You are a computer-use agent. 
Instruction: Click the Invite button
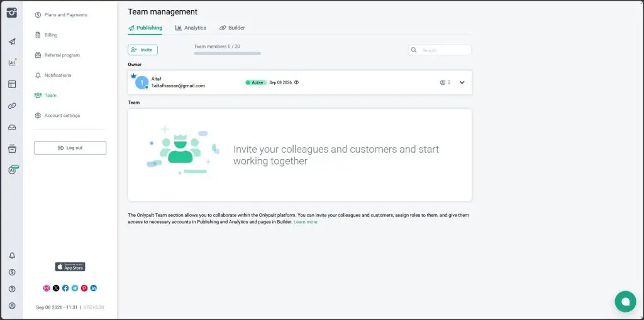click(x=143, y=50)
